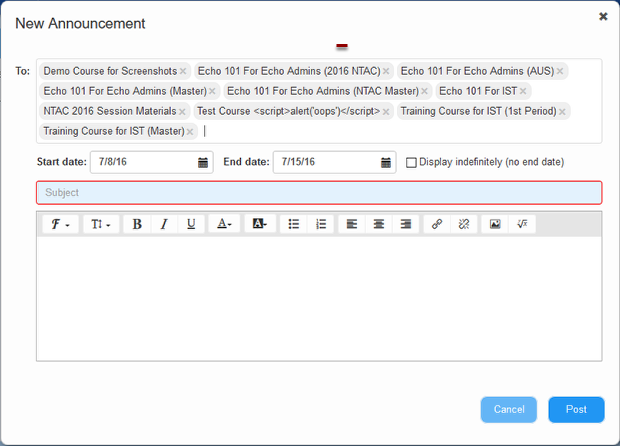The width and height of the screenshot is (620, 446).
Task: Remove link from selected text
Action: [464, 224]
